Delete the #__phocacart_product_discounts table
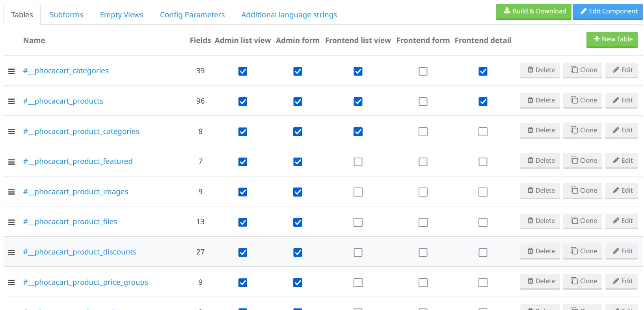 (x=540, y=251)
